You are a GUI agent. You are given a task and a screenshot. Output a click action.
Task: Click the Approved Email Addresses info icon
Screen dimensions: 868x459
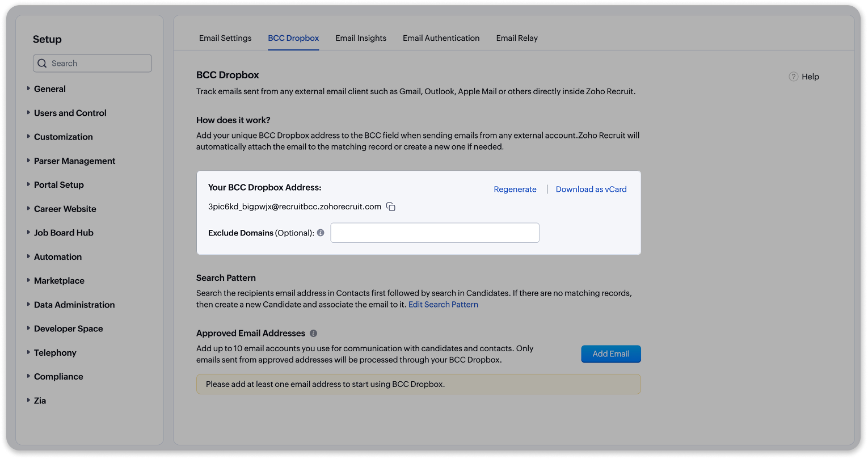313,334
